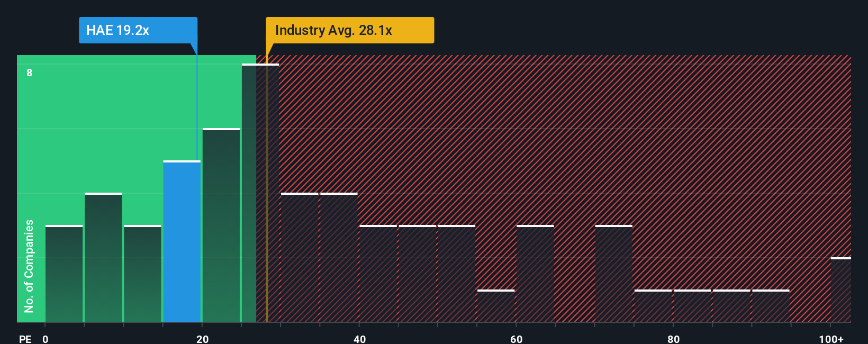Click the 100+ bar at far right
868x344 pixels.
coord(841,289)
